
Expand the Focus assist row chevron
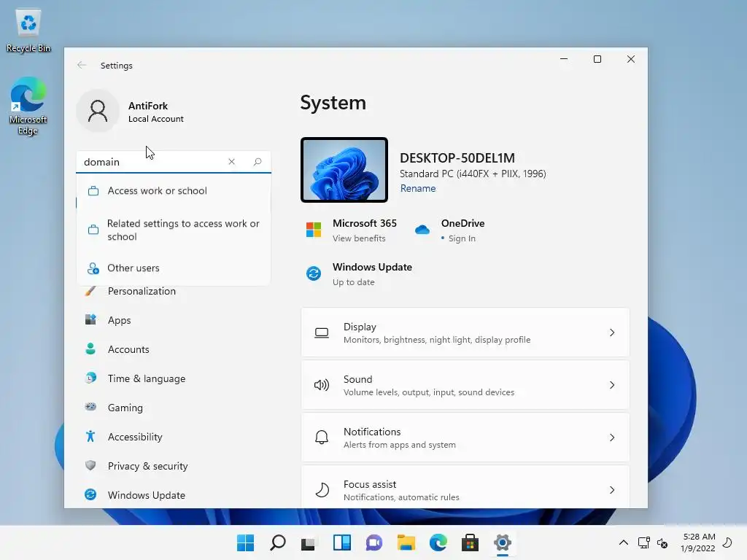click(612, 490)
